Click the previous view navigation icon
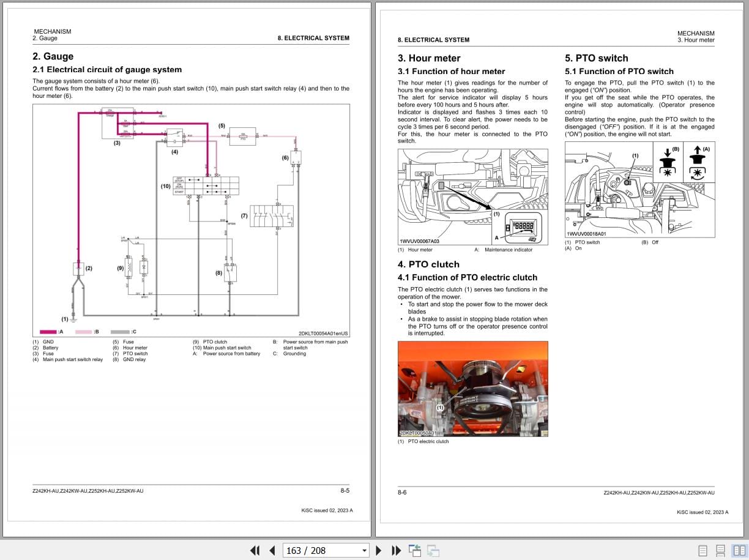The image size is (749, 560). click(x=415, y=550)
